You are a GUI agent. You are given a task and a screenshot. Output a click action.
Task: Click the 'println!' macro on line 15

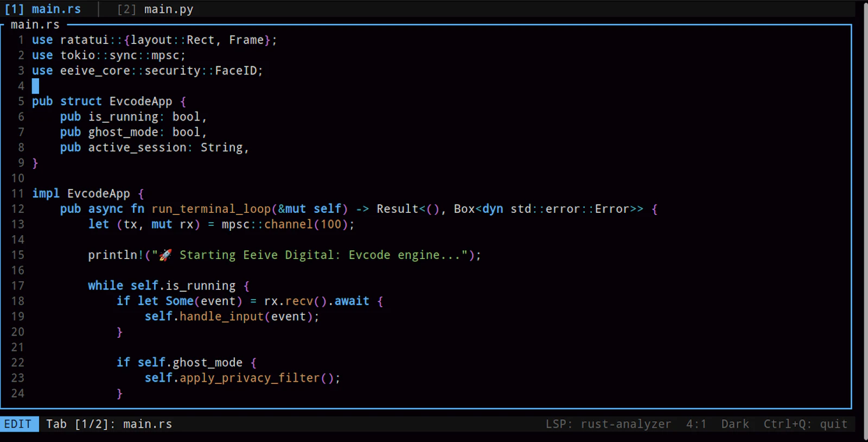click(x=116, y=255)
